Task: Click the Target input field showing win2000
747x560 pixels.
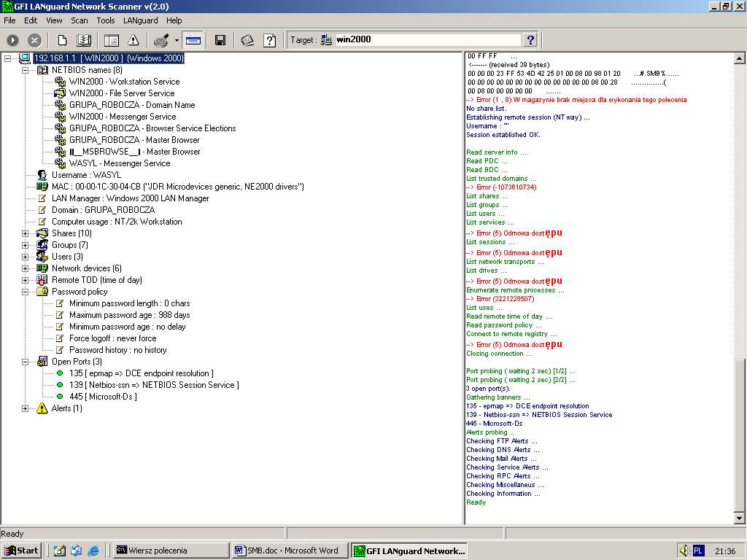Action: click(x=427, y=39)
